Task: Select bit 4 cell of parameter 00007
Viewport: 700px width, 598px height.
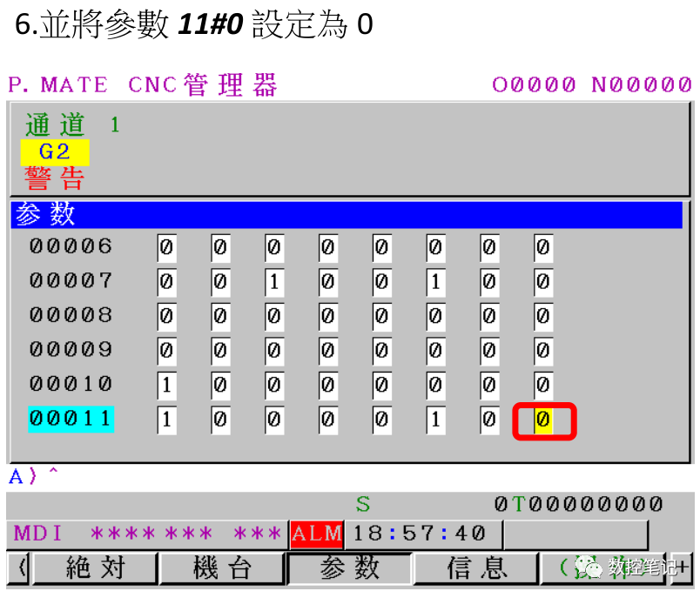Action: tap(328, 283)
